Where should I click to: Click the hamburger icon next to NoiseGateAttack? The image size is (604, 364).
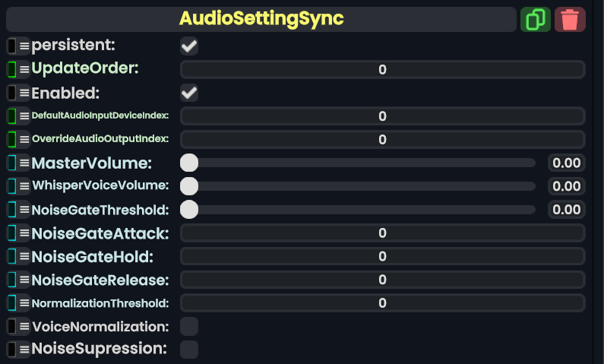pos(24,233)
